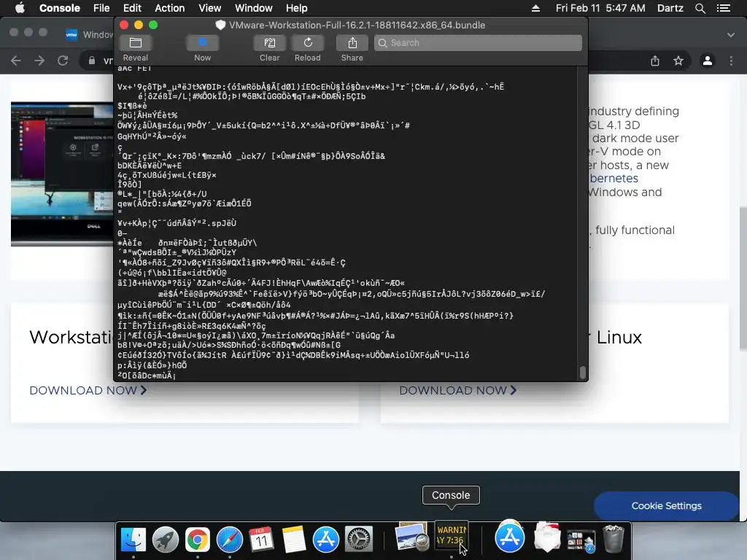This screenshot has width=747, height=560.
Task: Toggle the Now button in Console toolbar
Action: 203,43
